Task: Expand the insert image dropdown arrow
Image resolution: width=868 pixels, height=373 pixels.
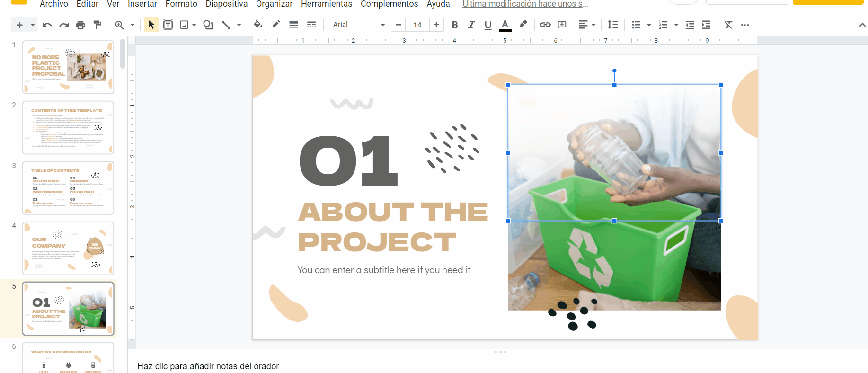Action: (194, 25)
